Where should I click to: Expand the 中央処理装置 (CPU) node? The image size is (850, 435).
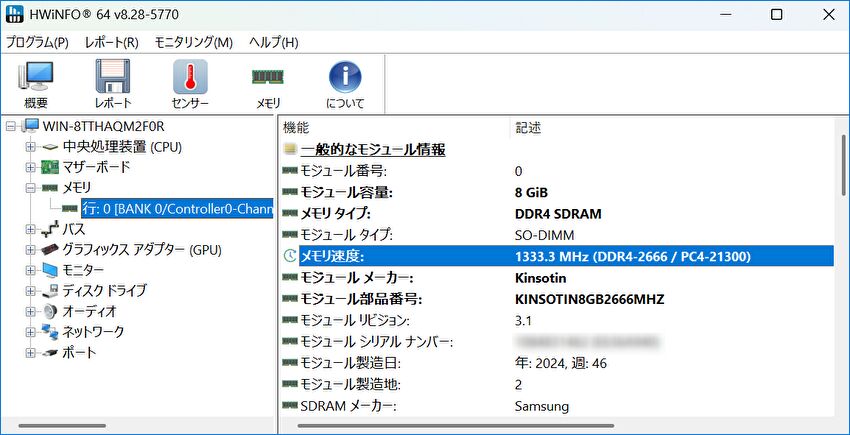tap(30, 147)
